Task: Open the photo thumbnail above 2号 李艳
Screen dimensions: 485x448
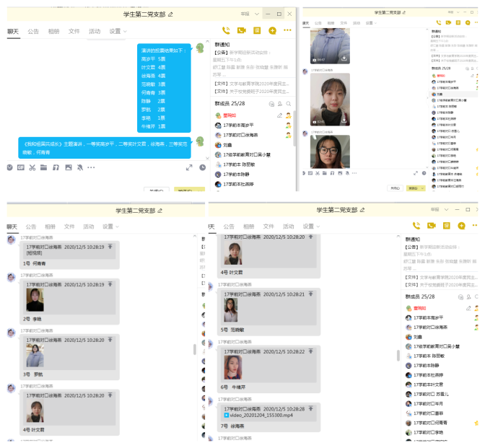Action: pyautogui.click(x=35, y=299)
